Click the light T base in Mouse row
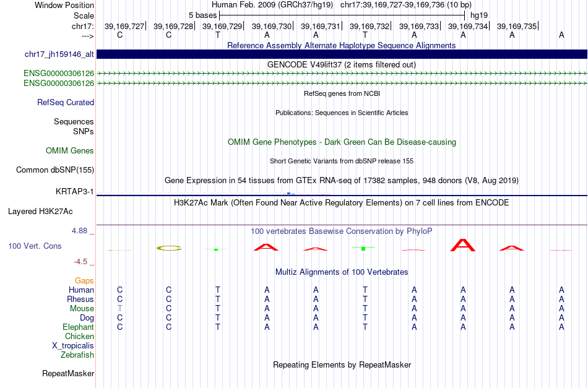 (119, 309)
